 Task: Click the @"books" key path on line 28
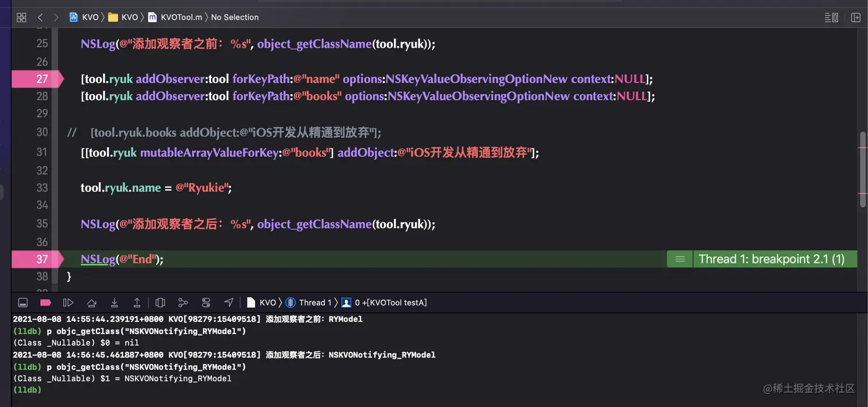[x=318, y=96]
